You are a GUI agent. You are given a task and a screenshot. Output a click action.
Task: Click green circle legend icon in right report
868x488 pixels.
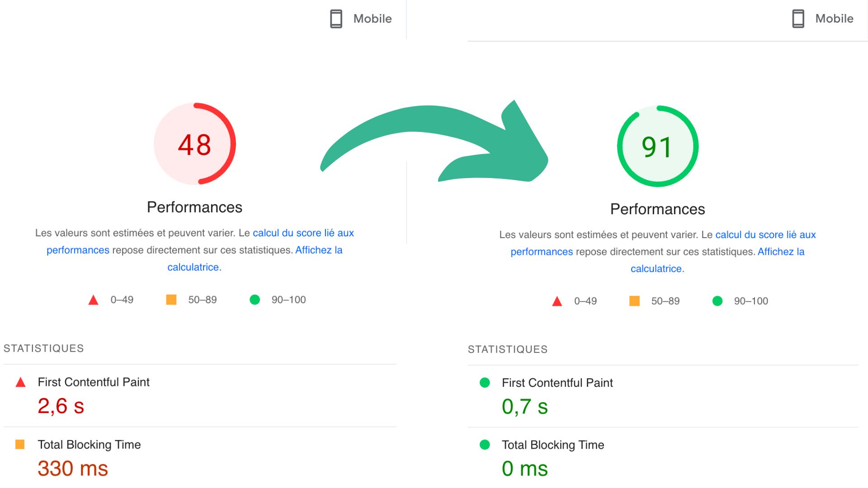[717, 301]
